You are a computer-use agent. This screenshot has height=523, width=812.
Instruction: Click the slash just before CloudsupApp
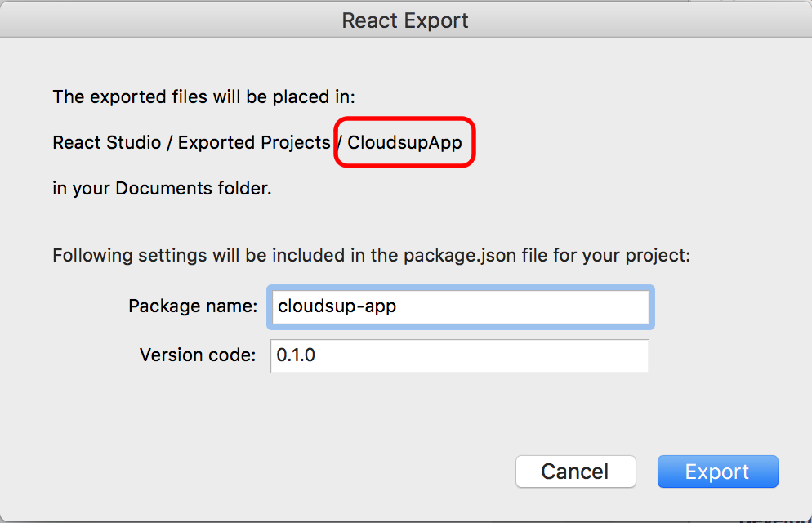(x=339, y=143)
